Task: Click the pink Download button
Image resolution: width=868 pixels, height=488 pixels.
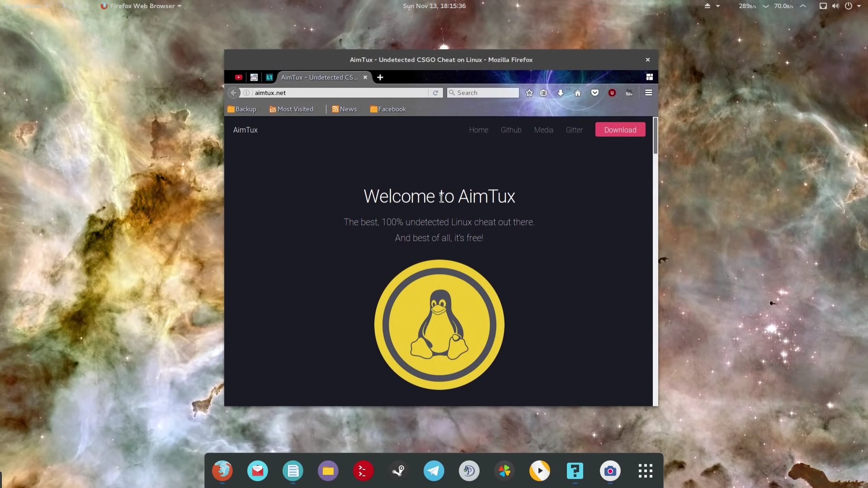Action: click(x=620, y=130)
